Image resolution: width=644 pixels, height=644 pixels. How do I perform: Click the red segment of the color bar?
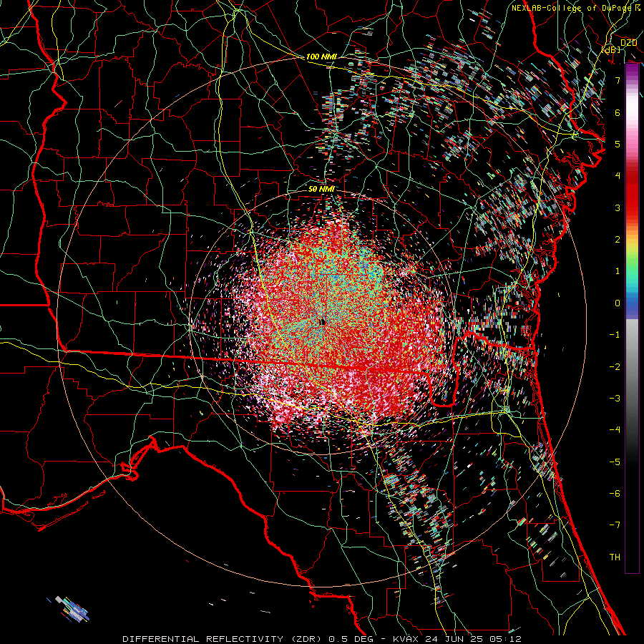pos(632,193)
